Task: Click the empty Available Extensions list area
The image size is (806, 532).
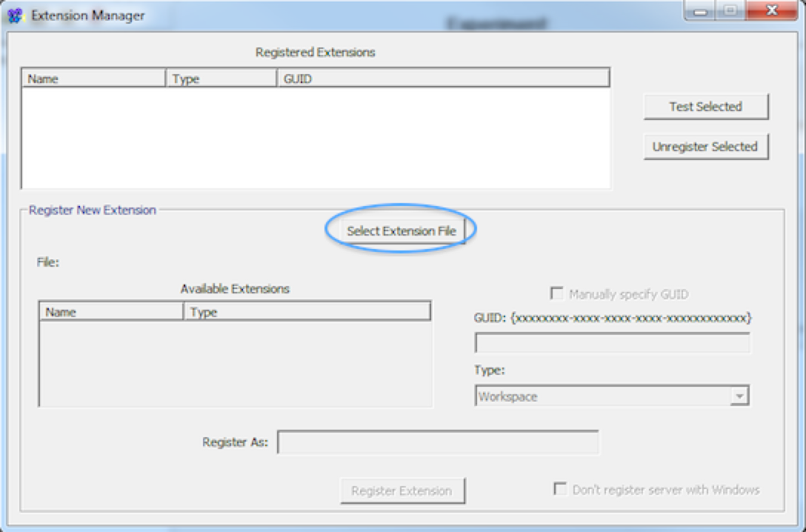Action: [x=234, y=363]
